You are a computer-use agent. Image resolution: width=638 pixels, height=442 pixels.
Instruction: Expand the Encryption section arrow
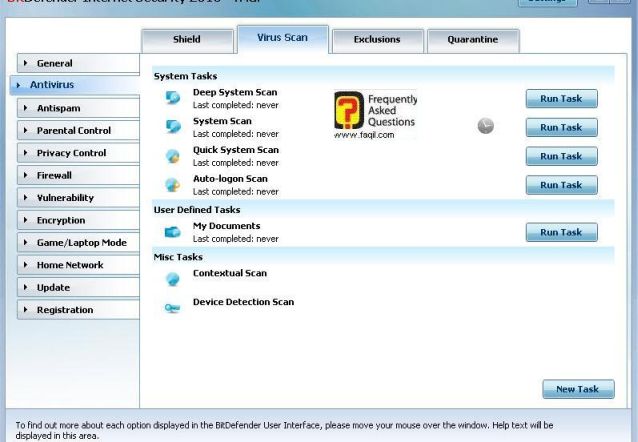click(26, 220)
